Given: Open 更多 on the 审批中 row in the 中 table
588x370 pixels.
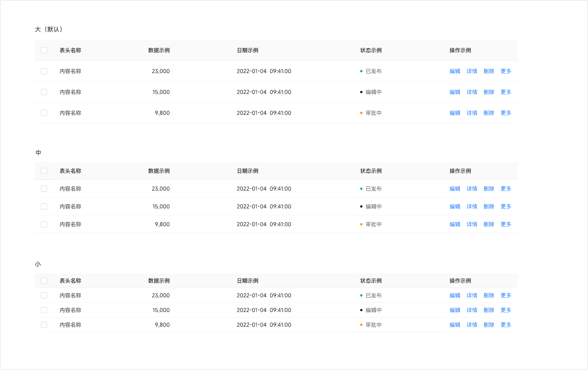Looking at the screenshot, I should (506, 224).
